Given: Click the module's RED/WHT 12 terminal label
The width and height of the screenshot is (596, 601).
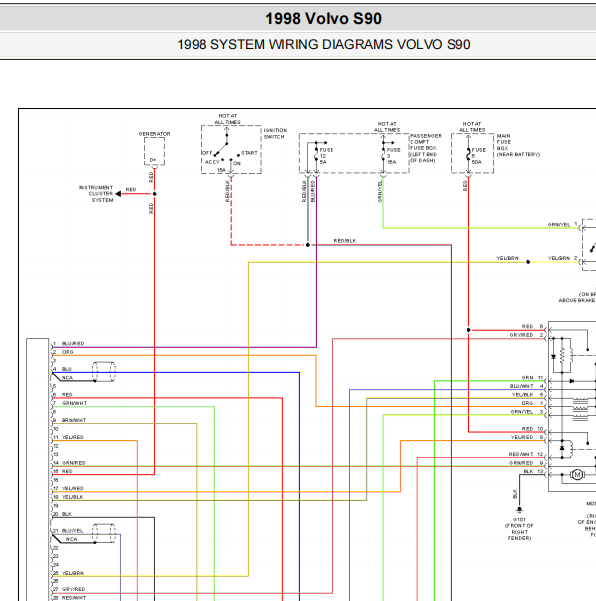Looking at the screenshot, I should tap(526, 454).
